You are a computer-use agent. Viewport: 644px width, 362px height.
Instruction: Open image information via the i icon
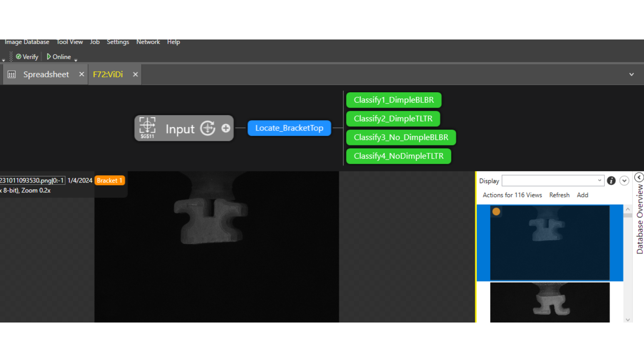pos(611,181)
